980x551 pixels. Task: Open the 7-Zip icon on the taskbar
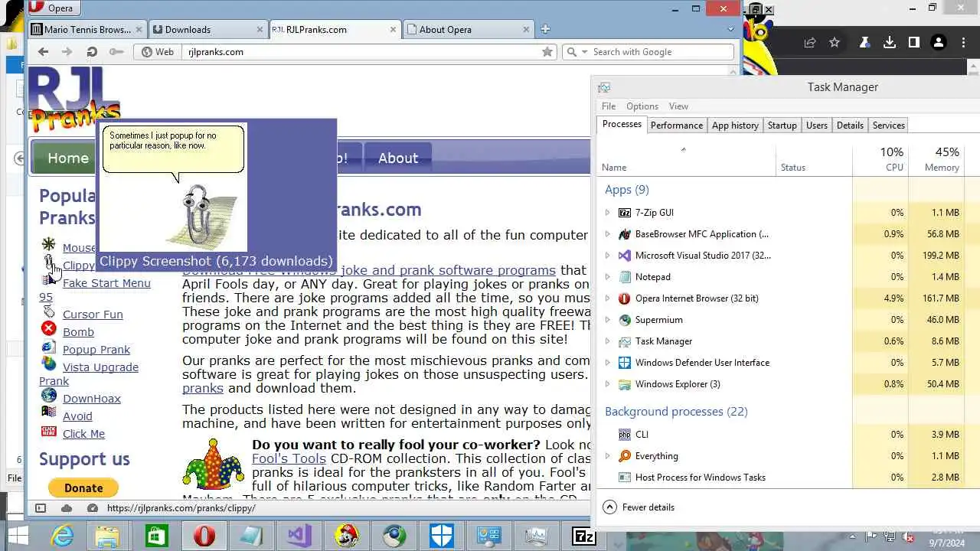[x=584, y=536]
